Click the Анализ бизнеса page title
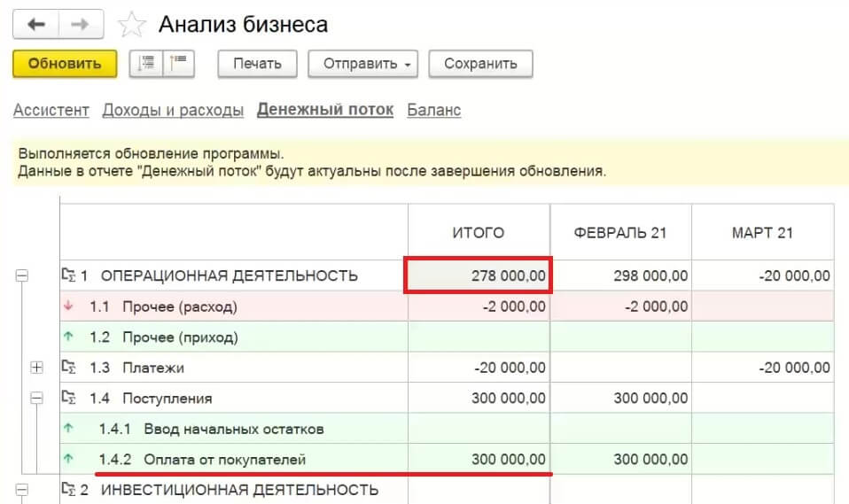Image resolution: width=849 pixels, height=504 pixels. [243, 25]
